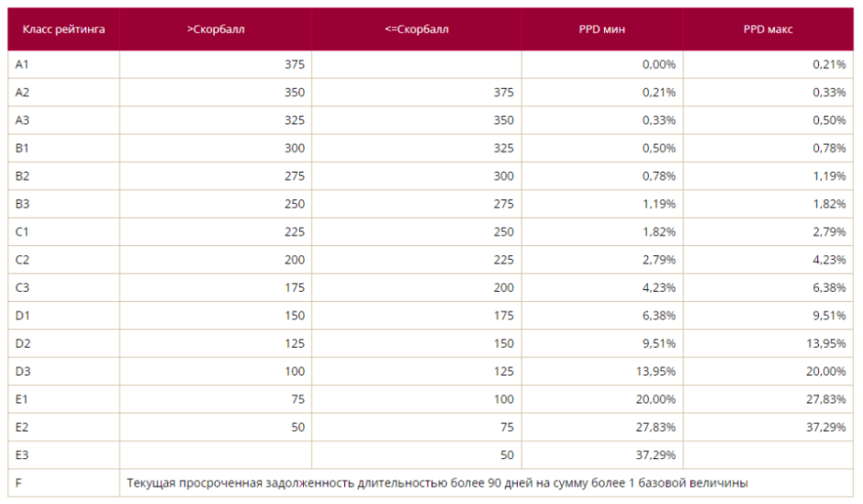
Task: Select the 20,00% PPD макс cell in row D3
Action: tap(826, 371)
